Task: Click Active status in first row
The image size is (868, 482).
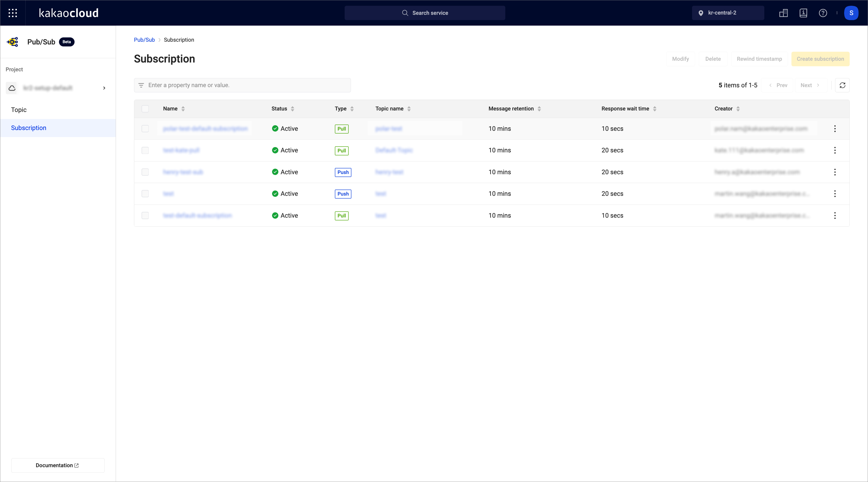Action: [285, 129]
